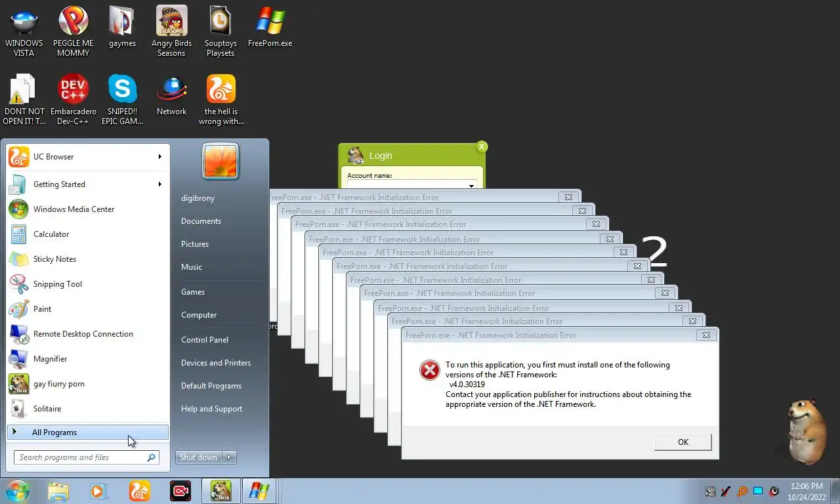Image resolution: width=840 pixels, height=504 pixels.
Task: Close the front .NET Framework error dialog
Action: [x=706, y=335]
